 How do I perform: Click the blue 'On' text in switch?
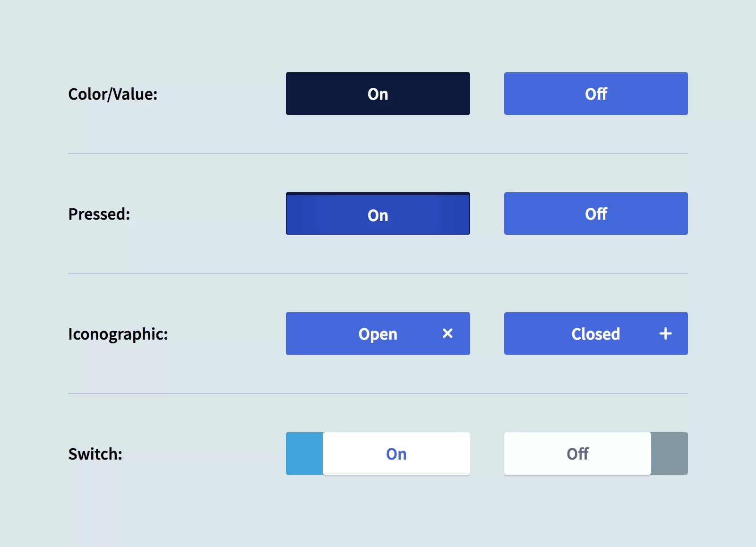point(396,454)
